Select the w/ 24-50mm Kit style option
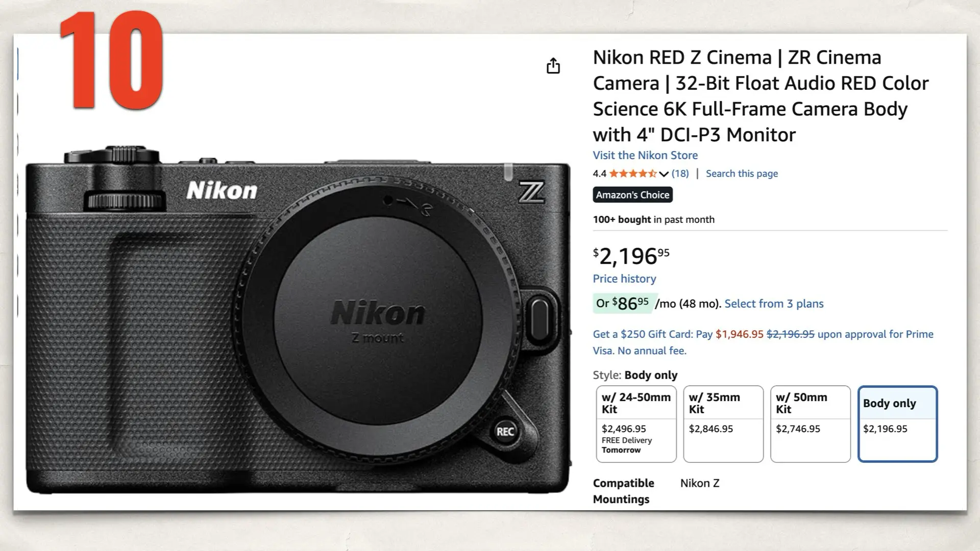 point(636,423)
